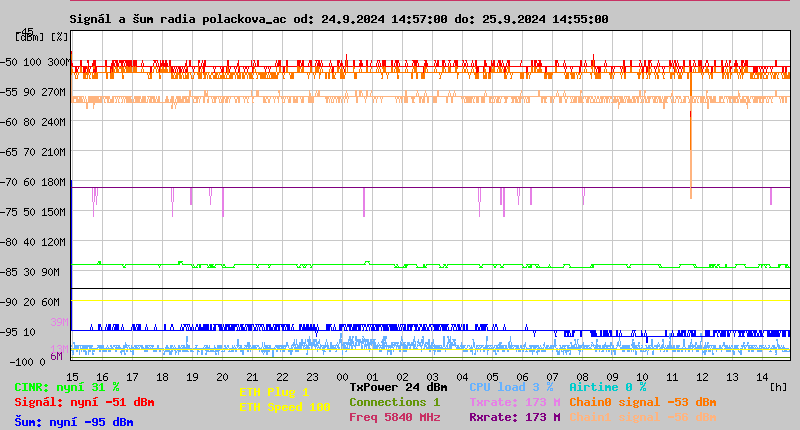
Task: Click the 'Freq 5840 MHz' legend label
Action: [x=394, y=417]
